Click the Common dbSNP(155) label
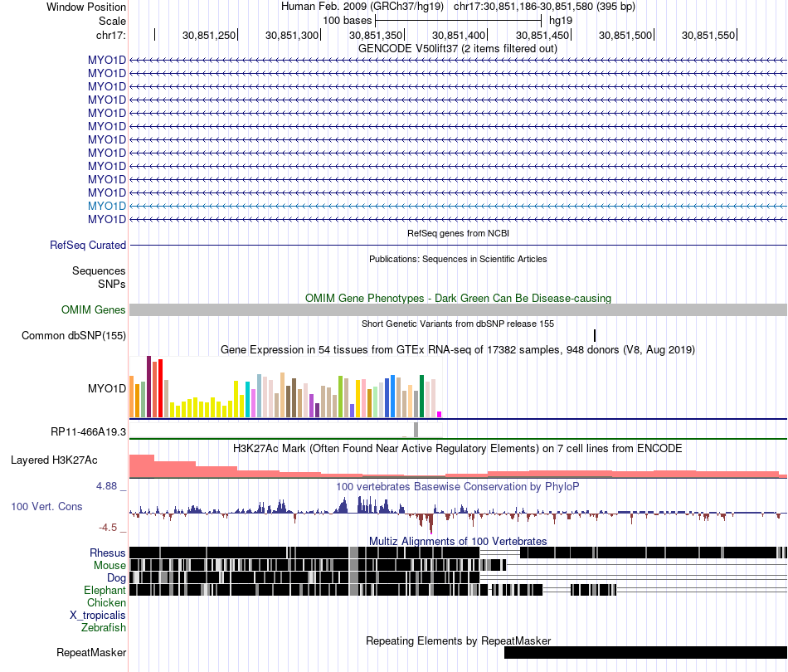 click(x=73, y=336)
